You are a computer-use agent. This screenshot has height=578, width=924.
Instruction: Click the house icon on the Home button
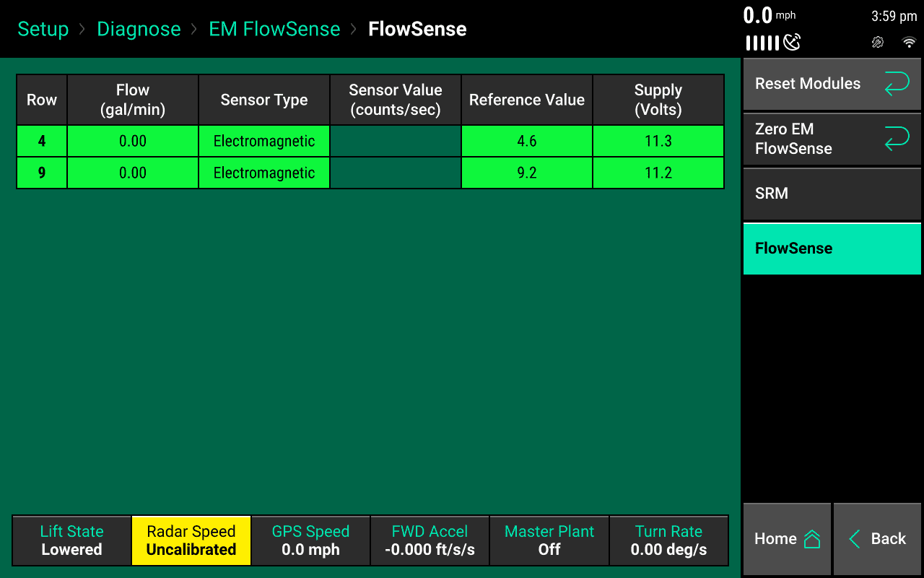point(812,539)
